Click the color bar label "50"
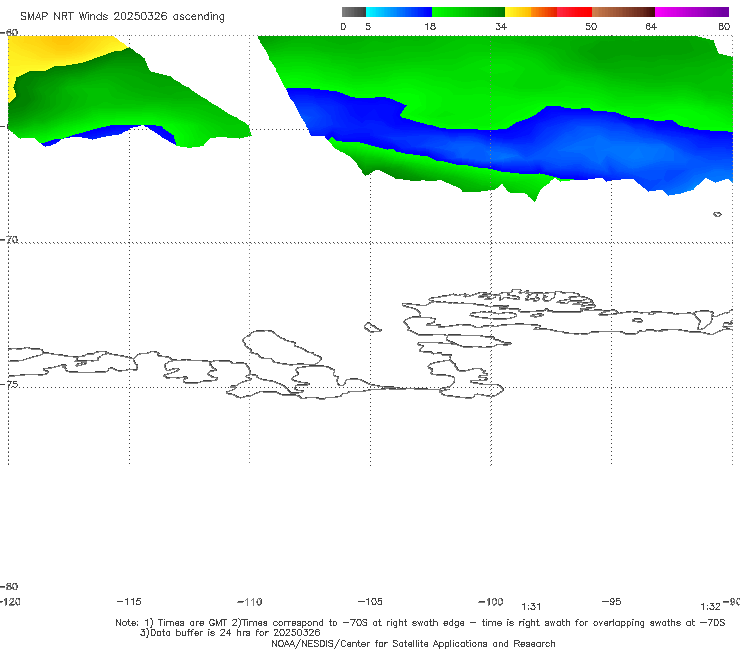This screenshot has width=740, height=650. point(591,27)
